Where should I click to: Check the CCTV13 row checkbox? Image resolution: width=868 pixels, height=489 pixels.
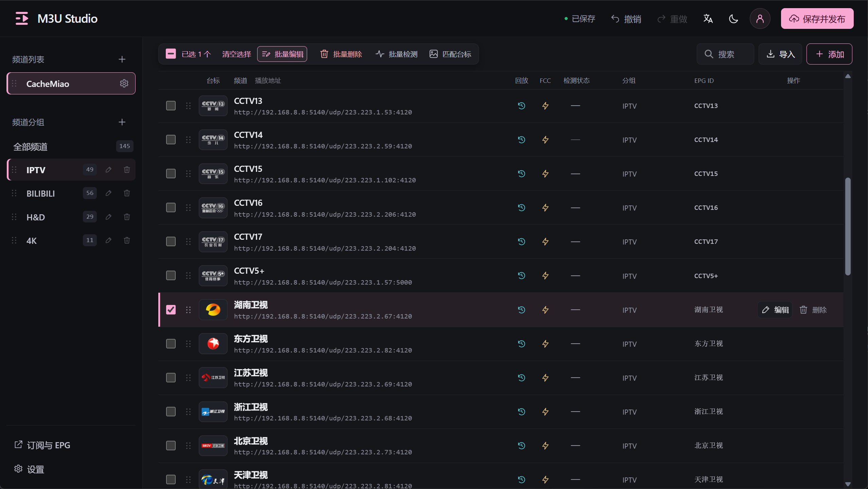click(x=171, y=106)
